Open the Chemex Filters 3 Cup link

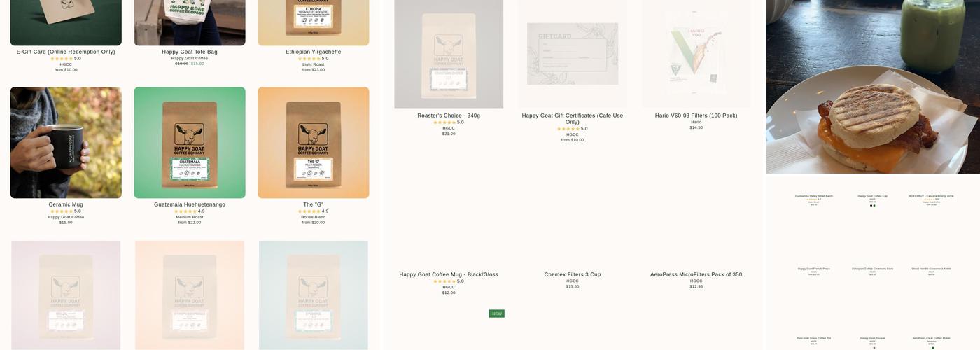pos(573,274)
